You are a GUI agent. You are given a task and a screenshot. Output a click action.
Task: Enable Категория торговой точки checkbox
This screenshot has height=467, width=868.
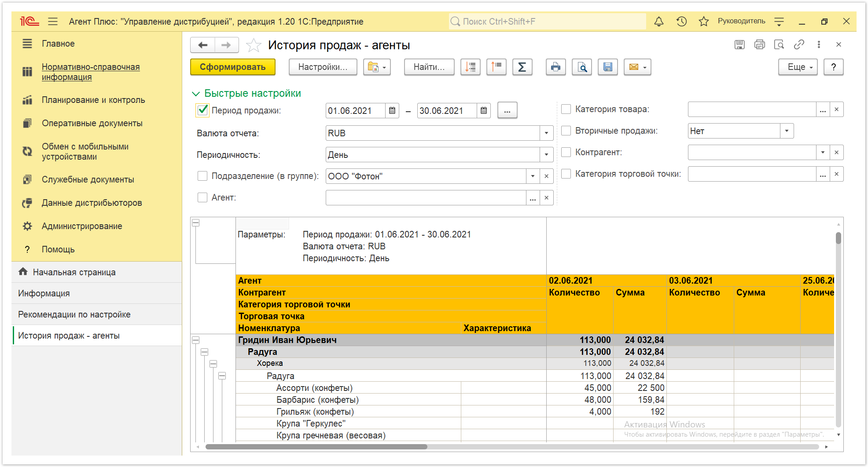[566, 174]
